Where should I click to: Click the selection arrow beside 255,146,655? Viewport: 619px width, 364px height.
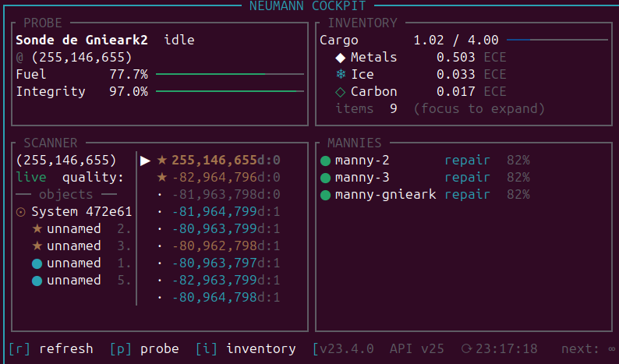tap(145, 161)
